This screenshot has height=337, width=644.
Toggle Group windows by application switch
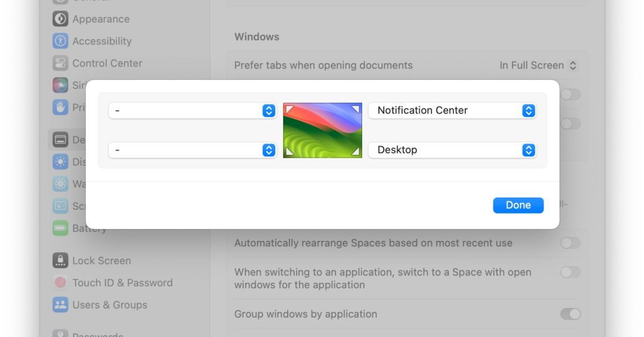(x=570, y=314)
